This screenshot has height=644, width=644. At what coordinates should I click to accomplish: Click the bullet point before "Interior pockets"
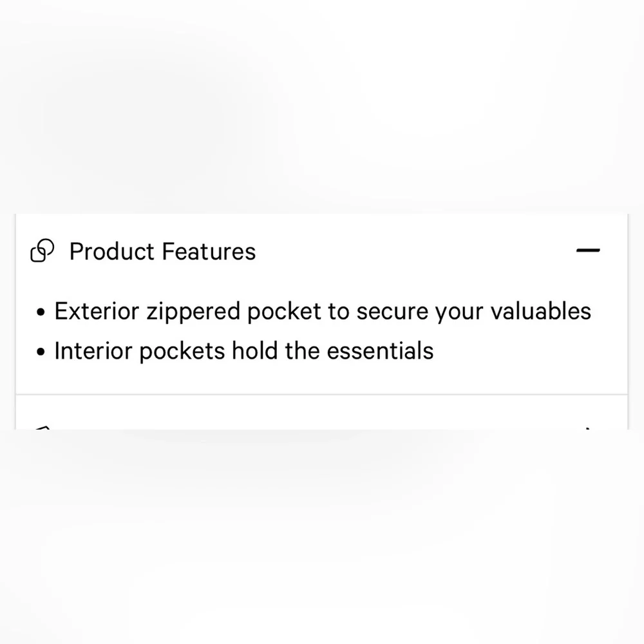41,353
